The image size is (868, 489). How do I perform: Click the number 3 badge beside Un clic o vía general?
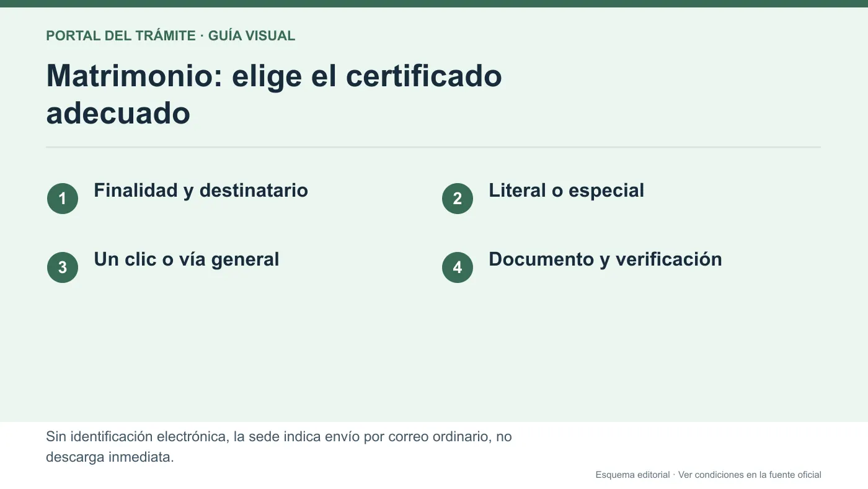(x=63, y=267)
